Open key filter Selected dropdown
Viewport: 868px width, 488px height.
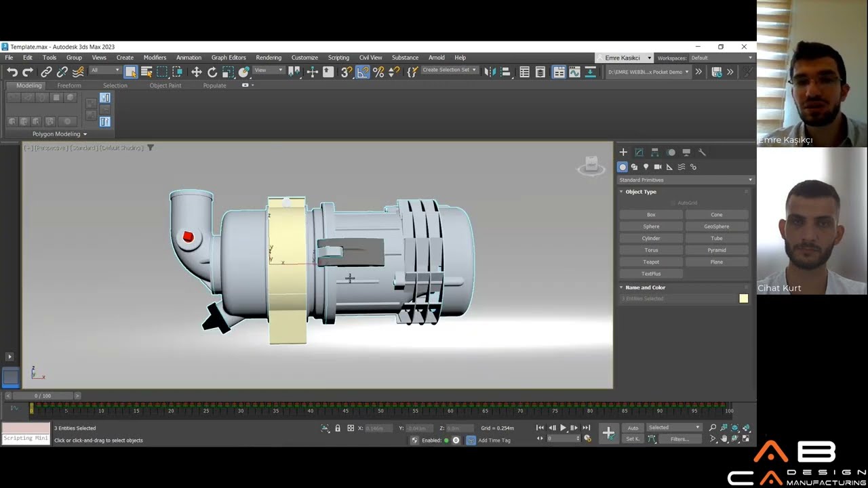pos(674,428)
